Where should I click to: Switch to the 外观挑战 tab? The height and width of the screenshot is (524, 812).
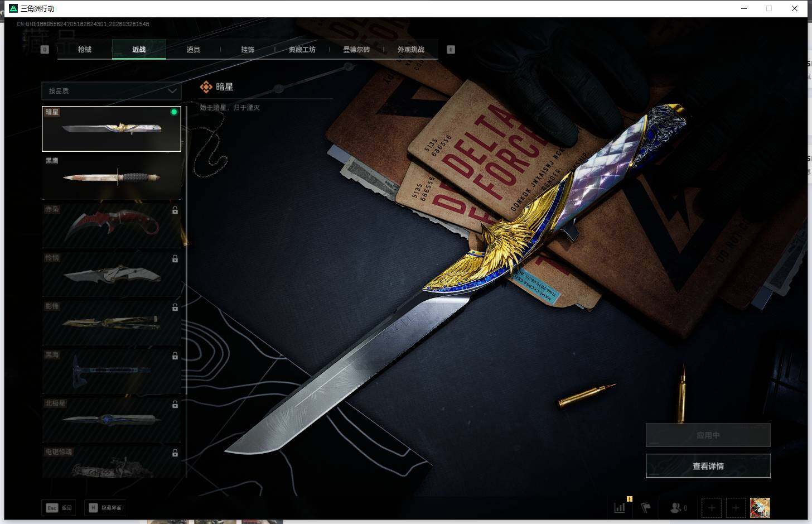[411, 50]
